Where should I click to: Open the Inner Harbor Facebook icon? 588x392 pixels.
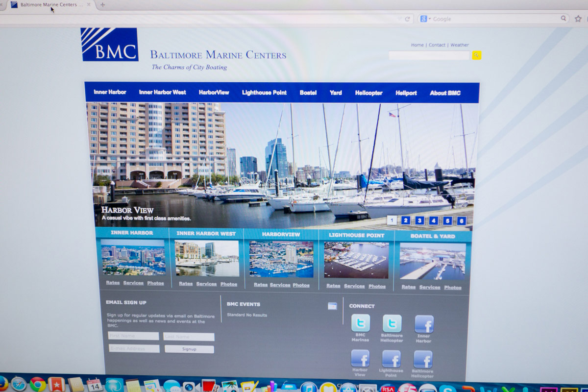[x=424, y=324]
